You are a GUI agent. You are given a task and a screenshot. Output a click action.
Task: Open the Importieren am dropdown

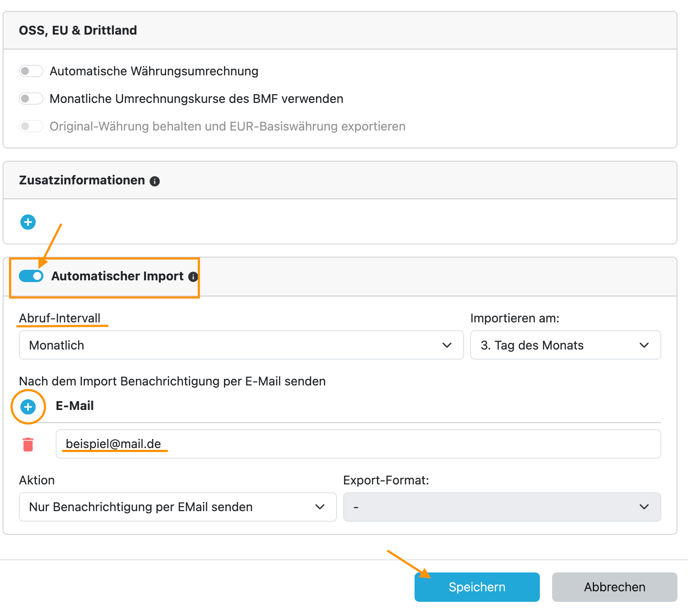pyautogui.click(x=565, y=345)
